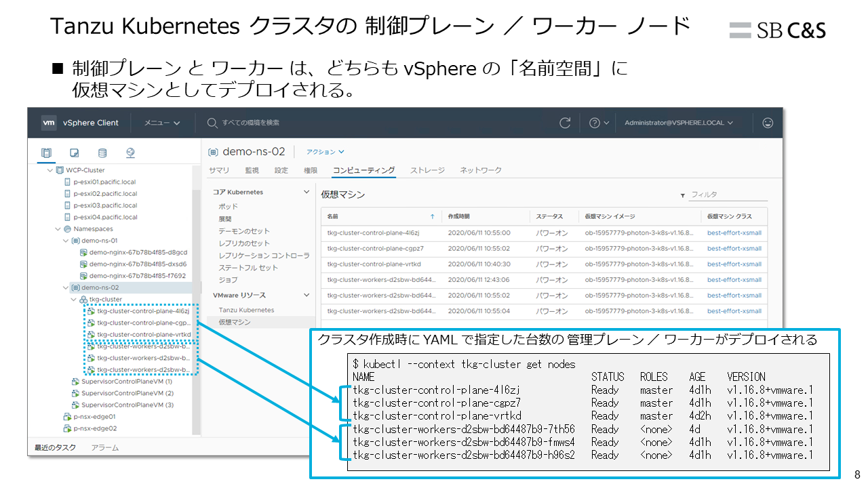This screenshot has height=488, width=868.
Task: Open the help question mark menu
Action: 599,123
